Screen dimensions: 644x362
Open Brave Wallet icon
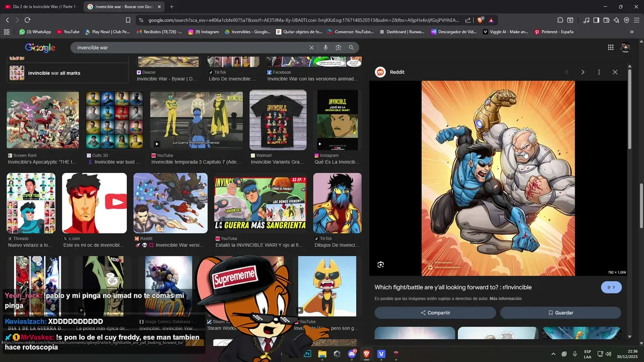point(606,20)
